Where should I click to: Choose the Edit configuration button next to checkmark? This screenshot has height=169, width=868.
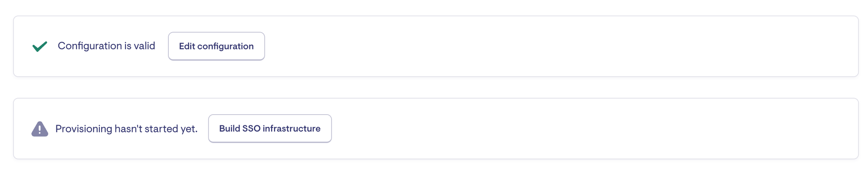pos(216,46)
